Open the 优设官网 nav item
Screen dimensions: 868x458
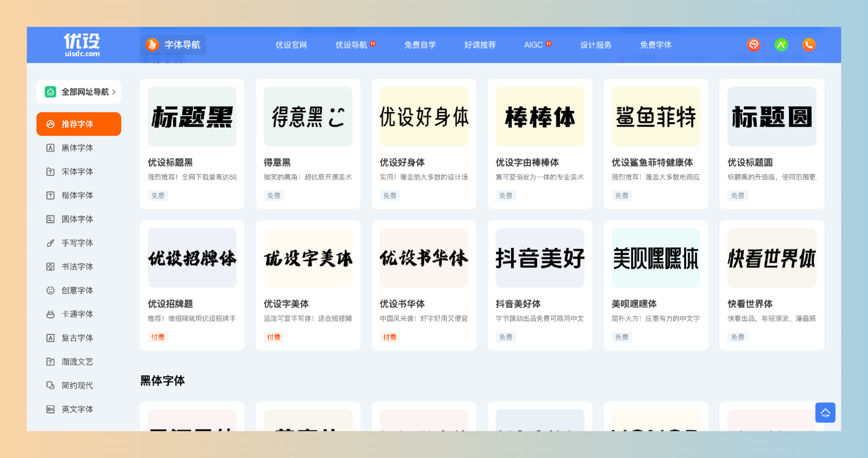[291, 45]
